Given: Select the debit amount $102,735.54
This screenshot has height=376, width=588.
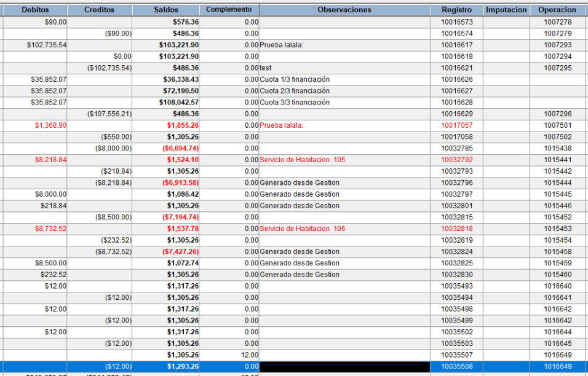Looking at the screenshot, I should click(x=47, y=45).
